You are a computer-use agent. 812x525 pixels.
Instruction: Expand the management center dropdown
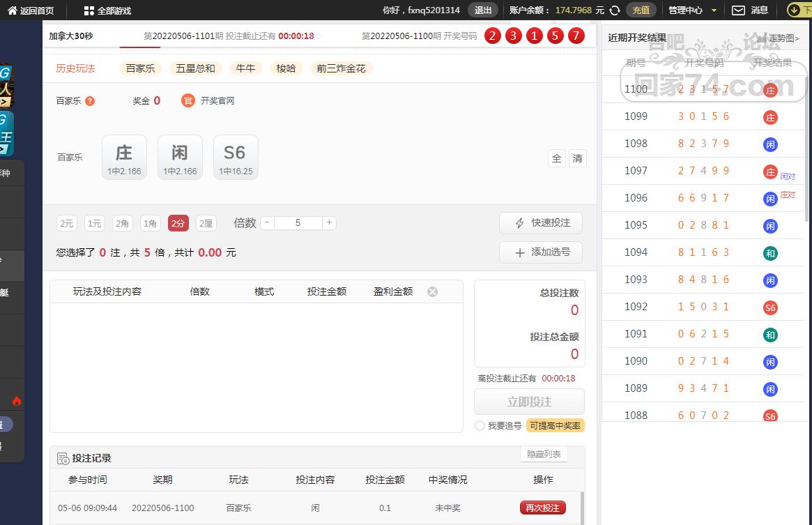pos(714,10)
